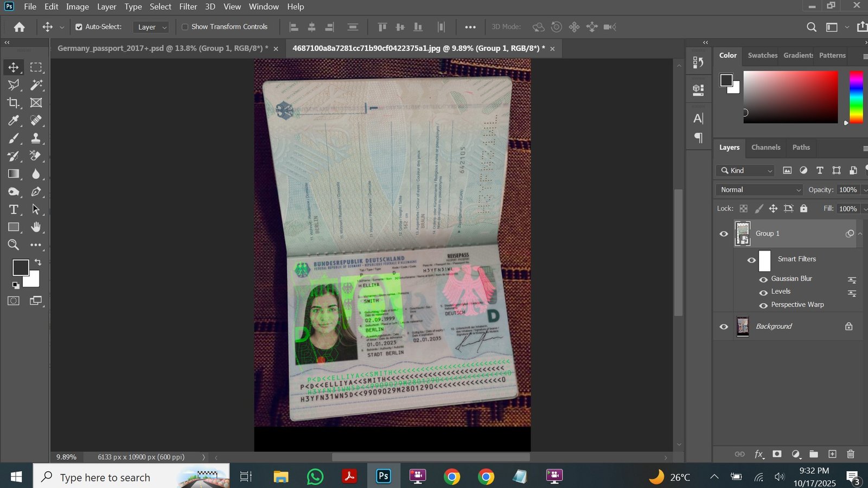Select the Zoom tool in the toolbar
The image size is (868, 488).
tap(14, 245)
